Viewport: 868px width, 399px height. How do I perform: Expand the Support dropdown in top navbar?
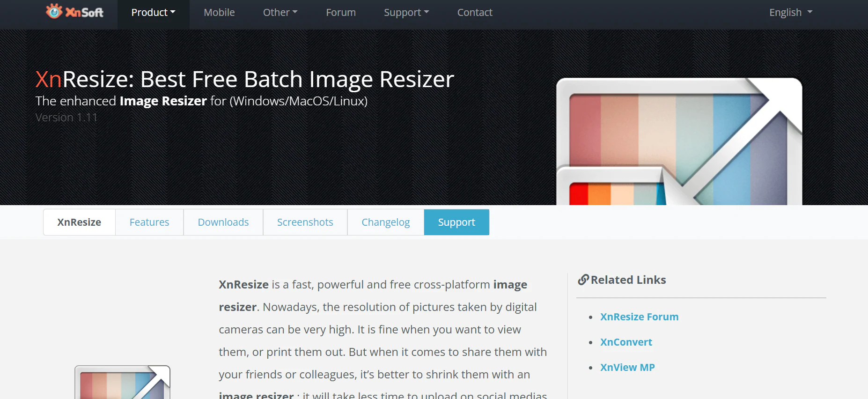pyautogui.click(x=406, y=13)
